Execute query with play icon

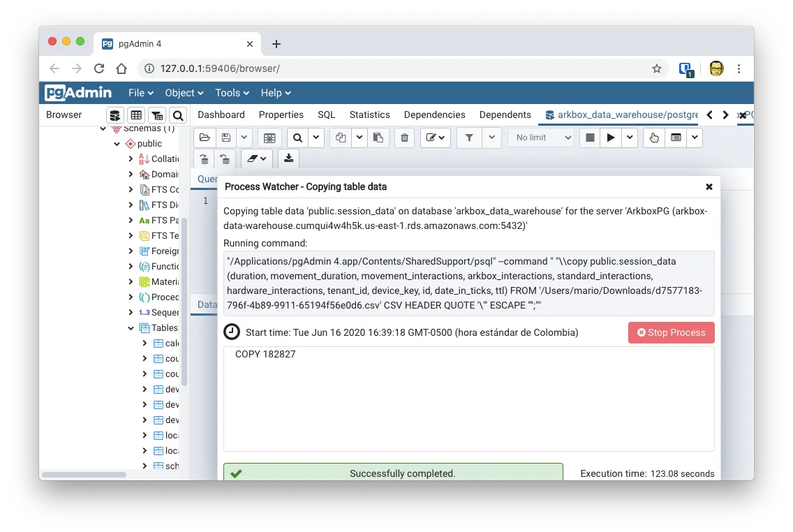coord(611,138)
